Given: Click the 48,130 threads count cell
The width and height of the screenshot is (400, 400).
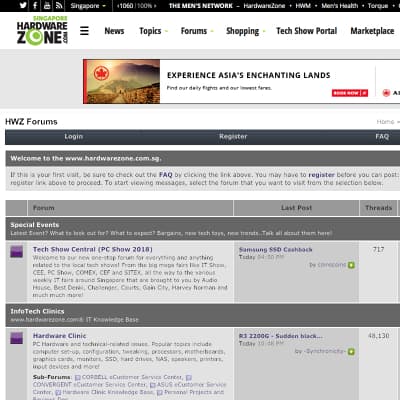Looking at the screenshot, I should click(x=379, y=336).
